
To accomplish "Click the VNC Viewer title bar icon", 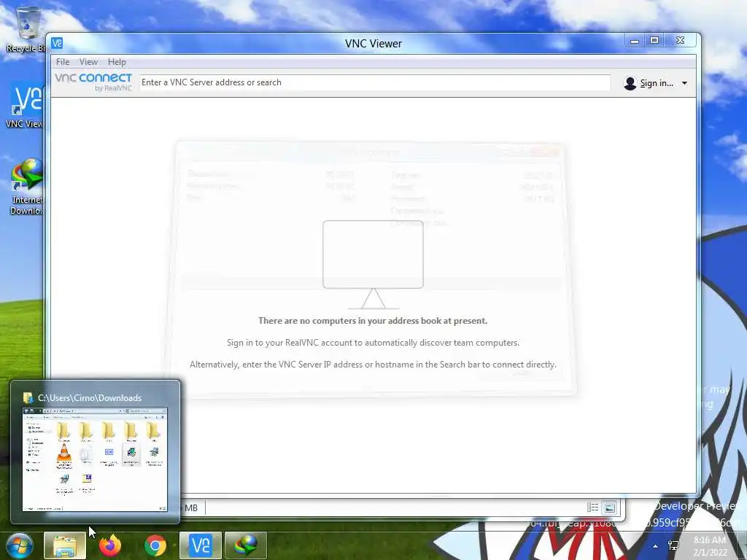I will [x=57, y=43].
